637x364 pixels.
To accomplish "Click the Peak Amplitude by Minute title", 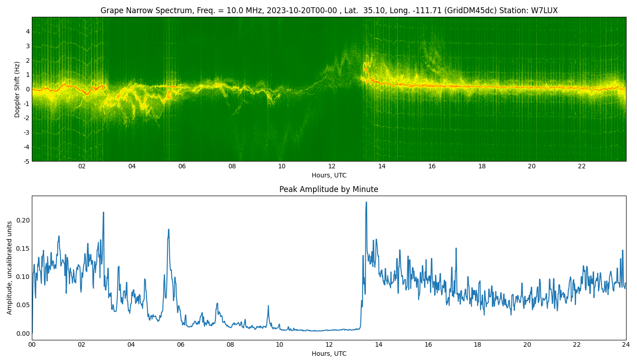I will pyautogui.click(x=329, y=189).
